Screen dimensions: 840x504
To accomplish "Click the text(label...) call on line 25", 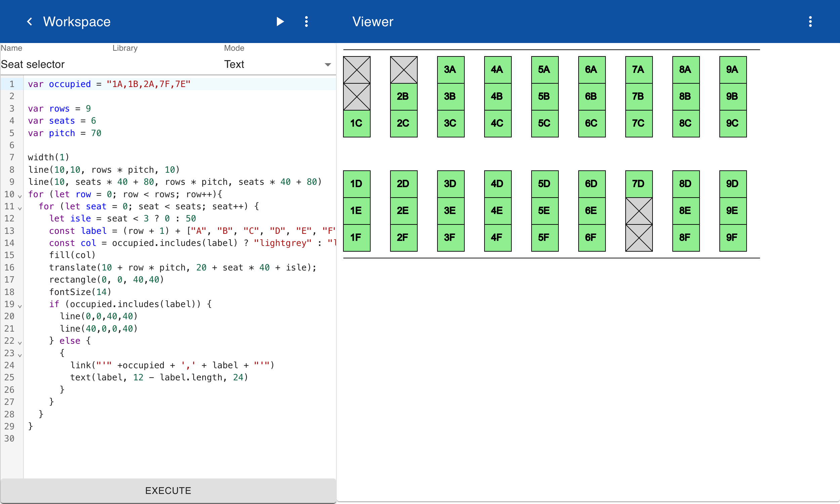I will coord(159,377).
